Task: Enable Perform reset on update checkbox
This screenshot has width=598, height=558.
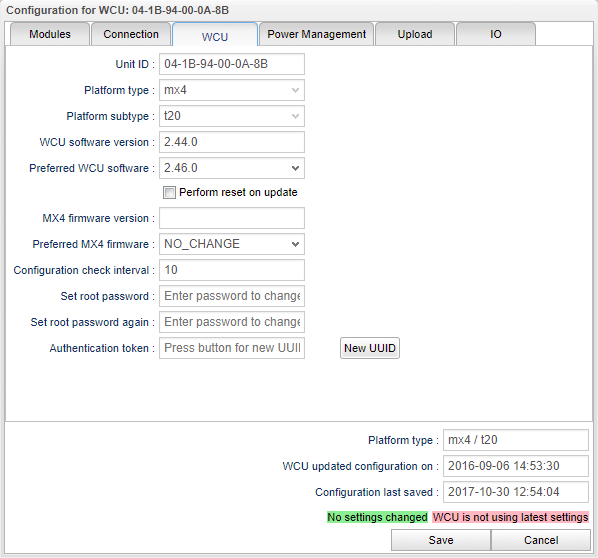Action: [169, 192]
